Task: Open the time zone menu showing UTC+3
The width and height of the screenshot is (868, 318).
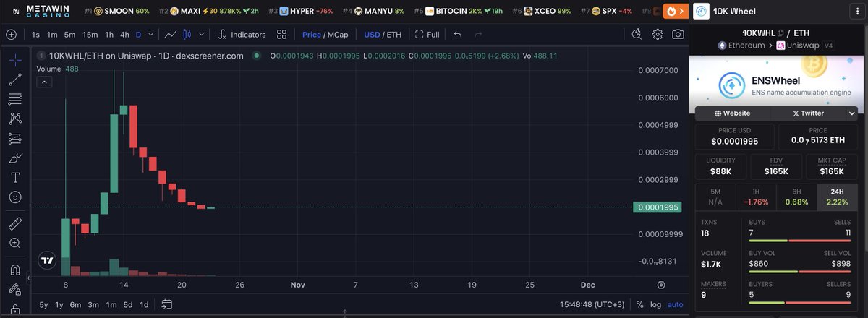Action: [592, 304]
